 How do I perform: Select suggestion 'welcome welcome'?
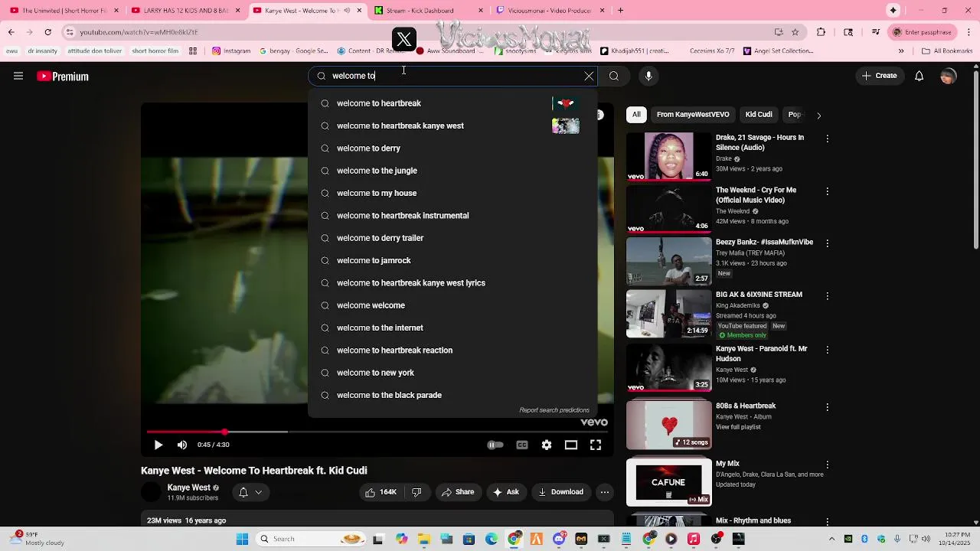452,305
